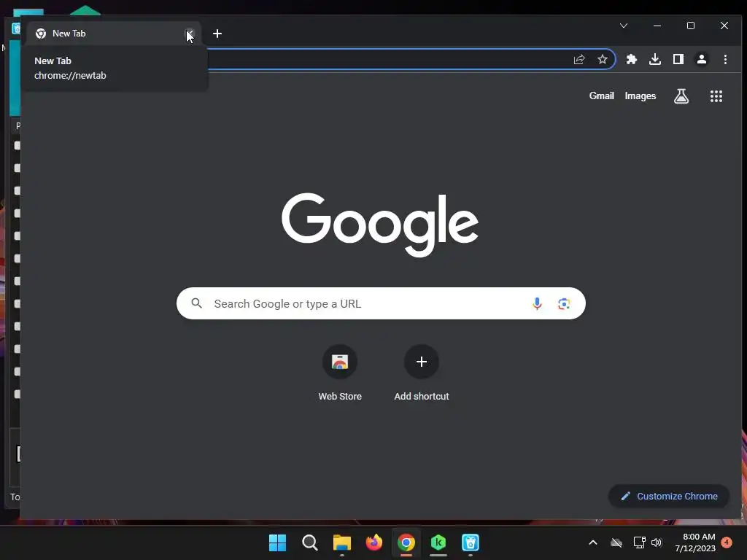Minimize the Chrome window
The width and height of the screenshot is (747, 560).
(657, 26)
